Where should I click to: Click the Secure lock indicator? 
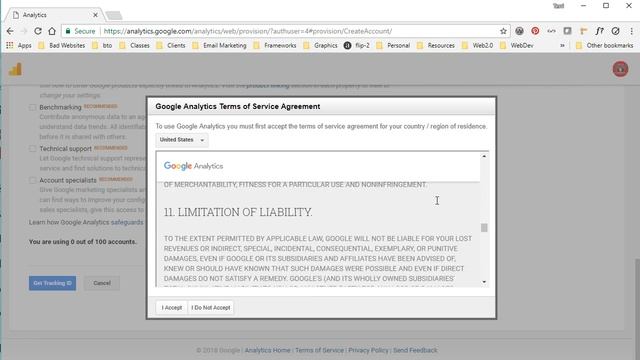pyautogui.click(x=80, y=31)
